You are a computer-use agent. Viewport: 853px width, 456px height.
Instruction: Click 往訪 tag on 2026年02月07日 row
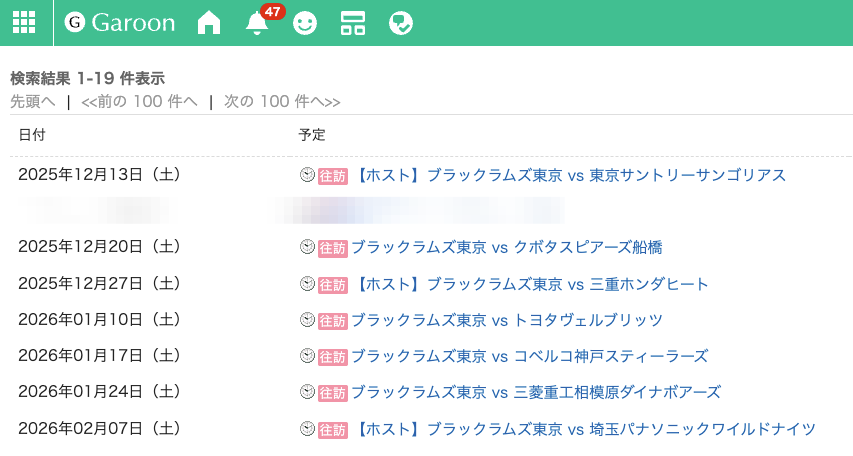pyautogui.click(x=332, y=430)
